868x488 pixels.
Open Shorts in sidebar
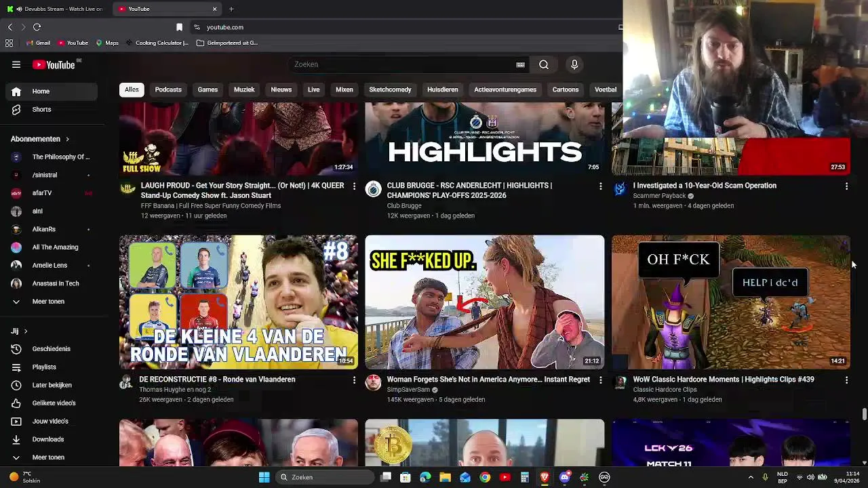click(x=52, y=109)
